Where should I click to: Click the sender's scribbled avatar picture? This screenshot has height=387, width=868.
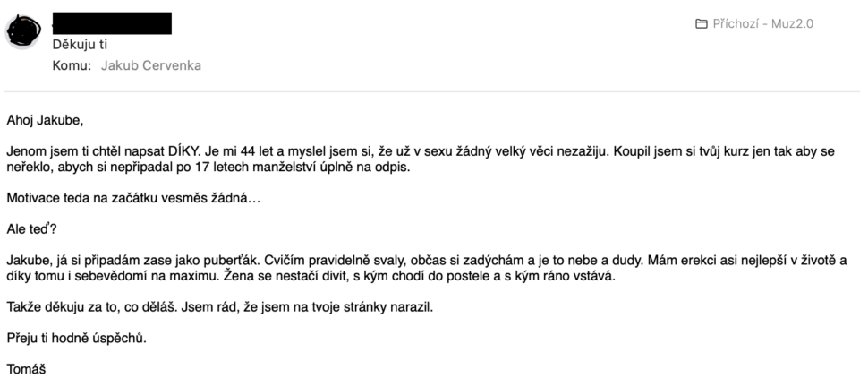tap(23, 30)
